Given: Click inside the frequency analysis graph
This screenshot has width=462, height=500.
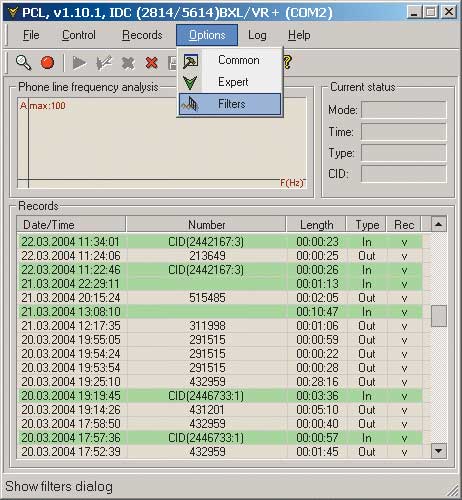Looking at the screenshot, I should pos(162,143).
